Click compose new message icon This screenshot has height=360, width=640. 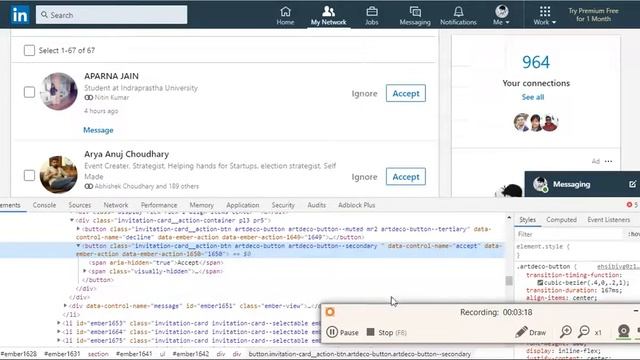tap(632, 184)
